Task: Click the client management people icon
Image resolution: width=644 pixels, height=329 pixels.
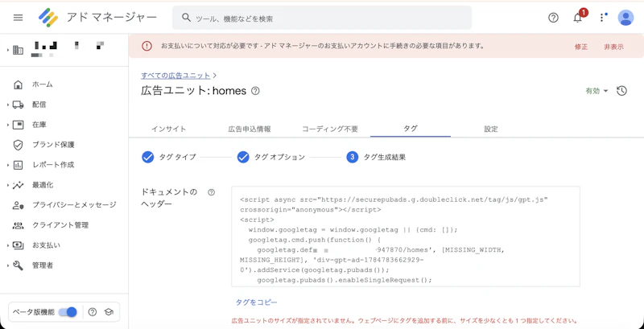Action: pyautogui.click(x=18, y=225)
